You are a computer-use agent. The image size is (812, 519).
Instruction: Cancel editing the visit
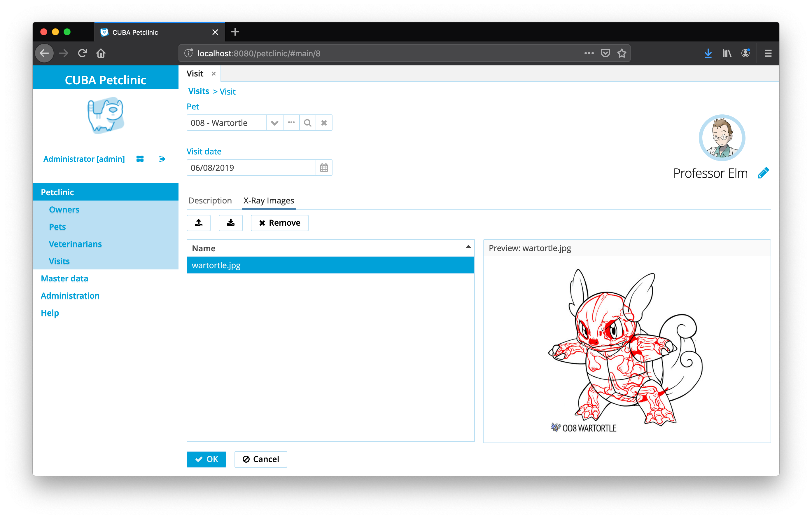tap(261, 459)
